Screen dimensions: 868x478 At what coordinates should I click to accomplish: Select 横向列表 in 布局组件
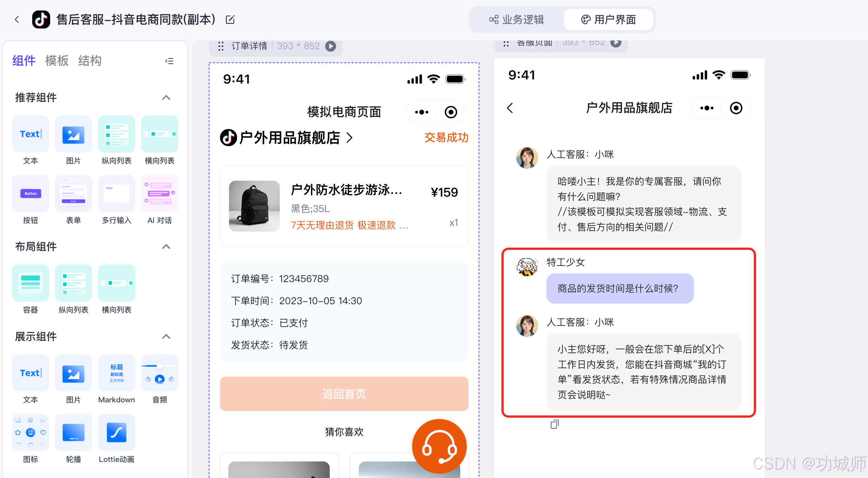point(116,289)
